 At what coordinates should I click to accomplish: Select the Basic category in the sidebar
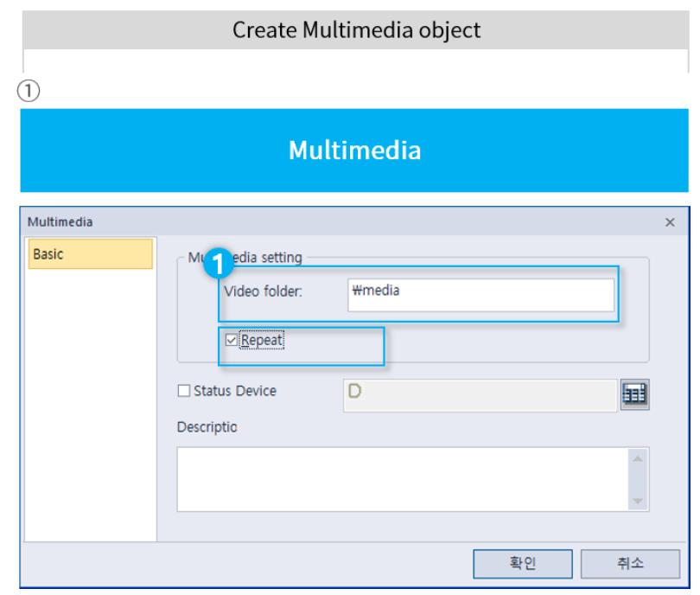point(90,253)
